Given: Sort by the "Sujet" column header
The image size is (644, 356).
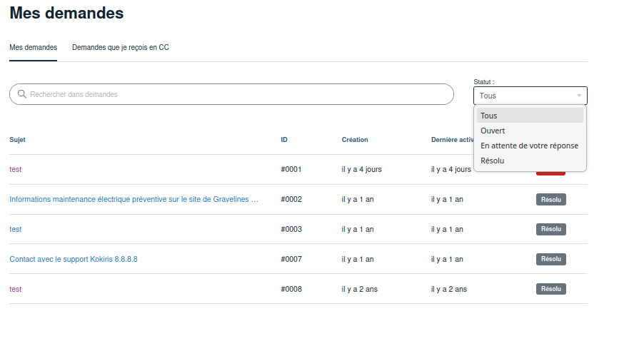Looking at the screenshot, I should pos(17,140).
